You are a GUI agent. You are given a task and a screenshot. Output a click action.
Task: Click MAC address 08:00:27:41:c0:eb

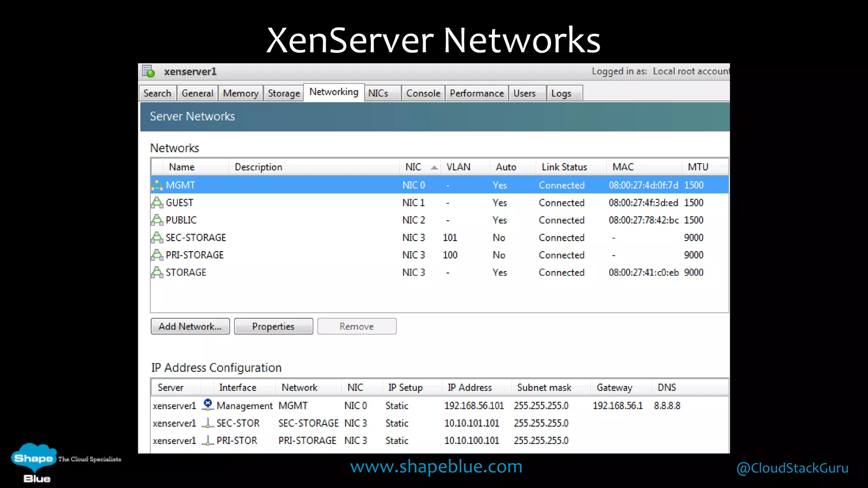644,272
